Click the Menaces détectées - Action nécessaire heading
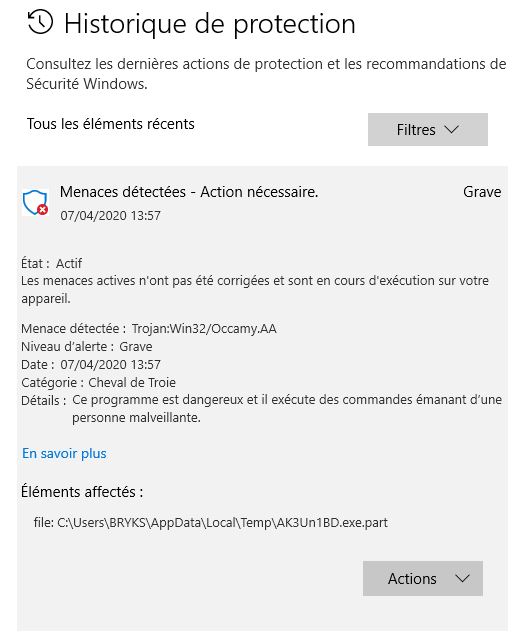 coord(189,192)
